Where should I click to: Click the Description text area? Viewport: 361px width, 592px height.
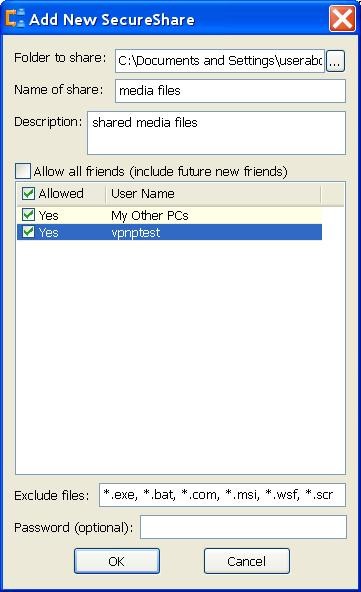(216, 133)
